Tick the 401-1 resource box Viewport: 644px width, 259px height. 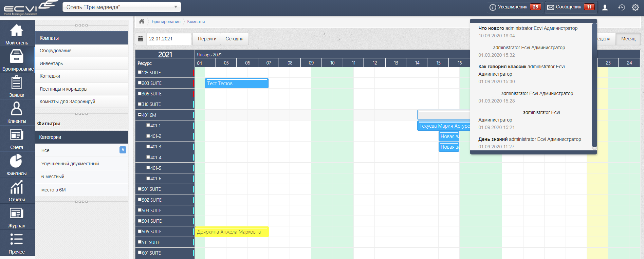pos(148,125)
